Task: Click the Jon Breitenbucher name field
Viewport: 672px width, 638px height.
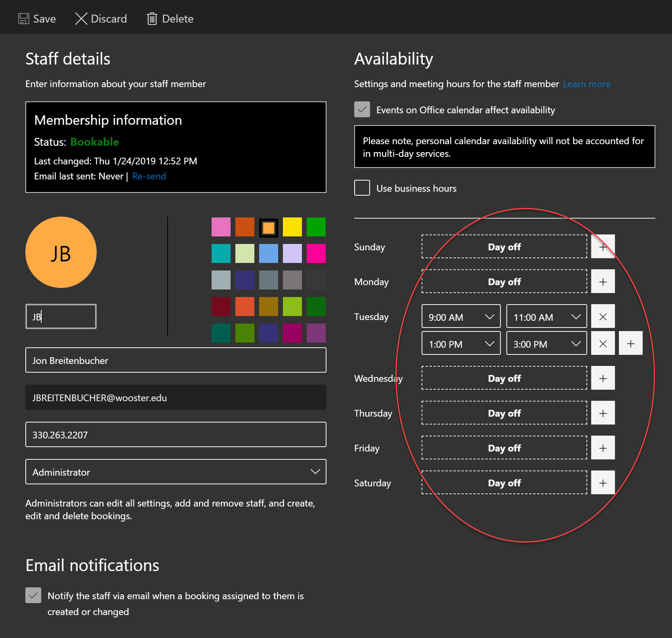Action: [x=176, y=360]
